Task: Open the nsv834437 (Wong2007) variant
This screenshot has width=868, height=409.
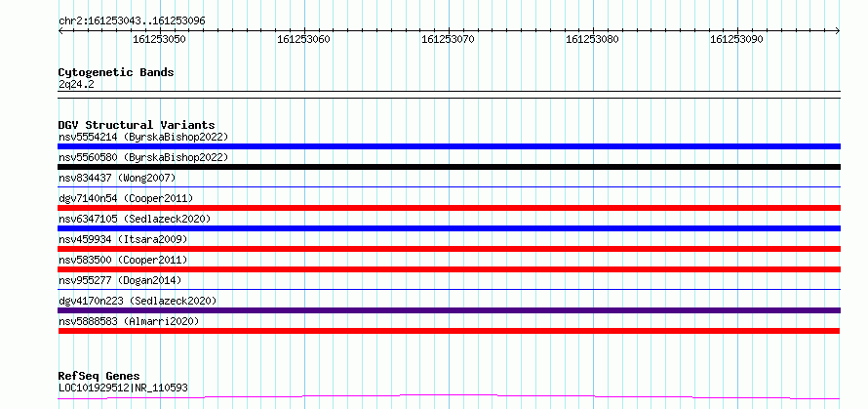Action: pyautogui.click(x=117, y=178)
